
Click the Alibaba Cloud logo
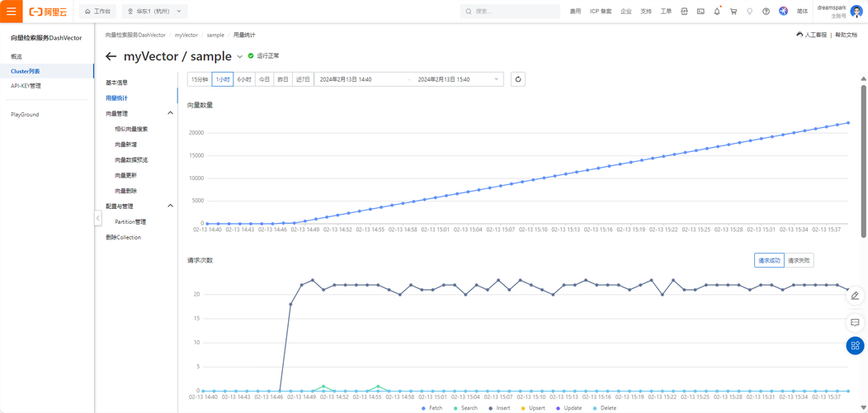pyautogui.click(x=48, y=11)
